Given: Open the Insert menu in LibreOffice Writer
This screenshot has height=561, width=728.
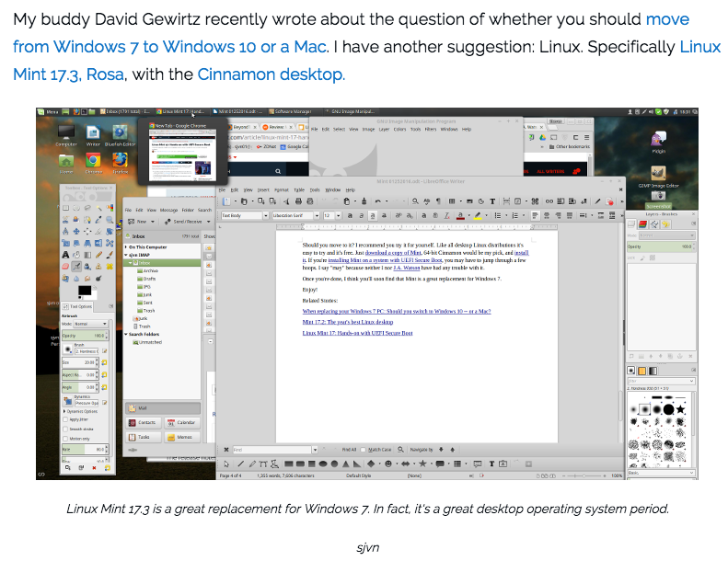Looking at the screenshot, I should click(x=263, y=189).
